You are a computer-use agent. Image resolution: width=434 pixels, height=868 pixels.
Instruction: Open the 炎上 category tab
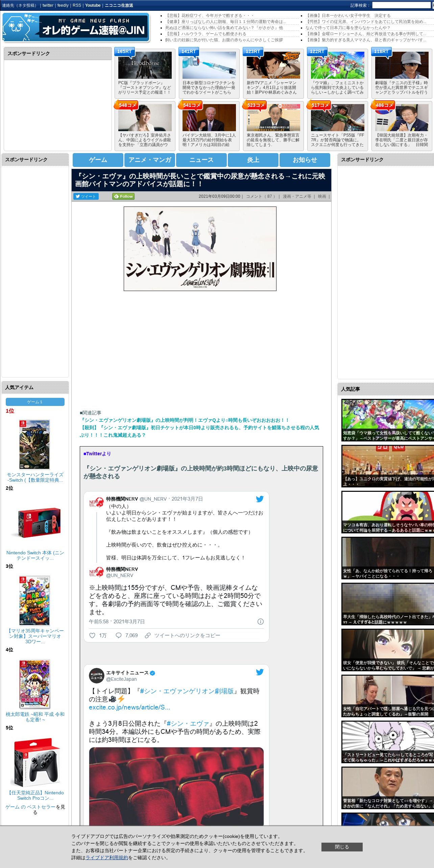click(253, 160)
